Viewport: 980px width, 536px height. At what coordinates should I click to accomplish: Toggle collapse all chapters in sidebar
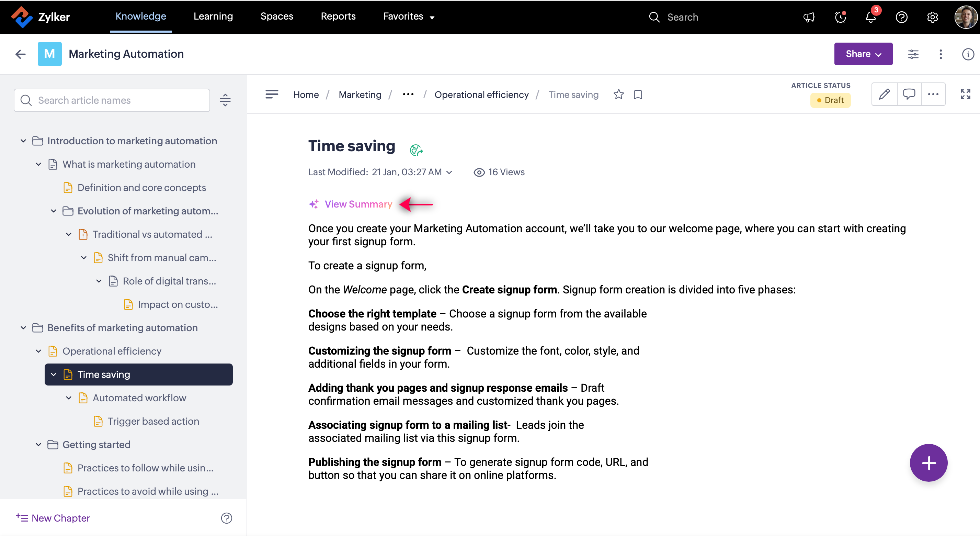coord(225,100)
